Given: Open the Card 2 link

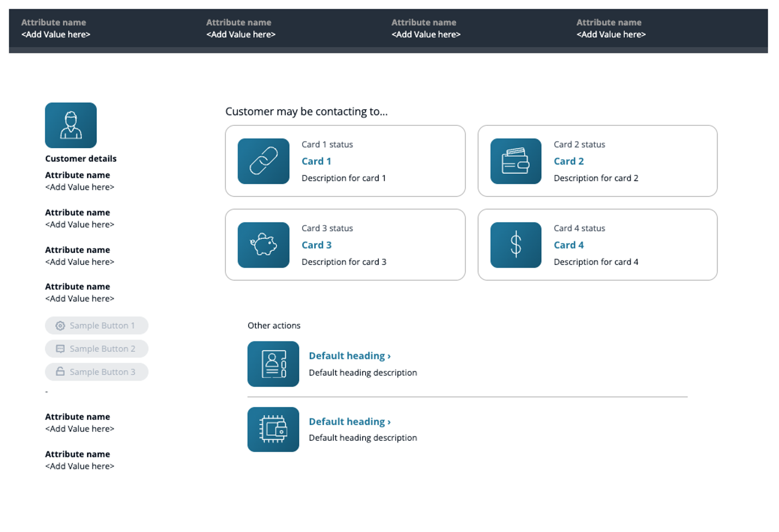Looking at the screenshot, I should coord(568,161).
